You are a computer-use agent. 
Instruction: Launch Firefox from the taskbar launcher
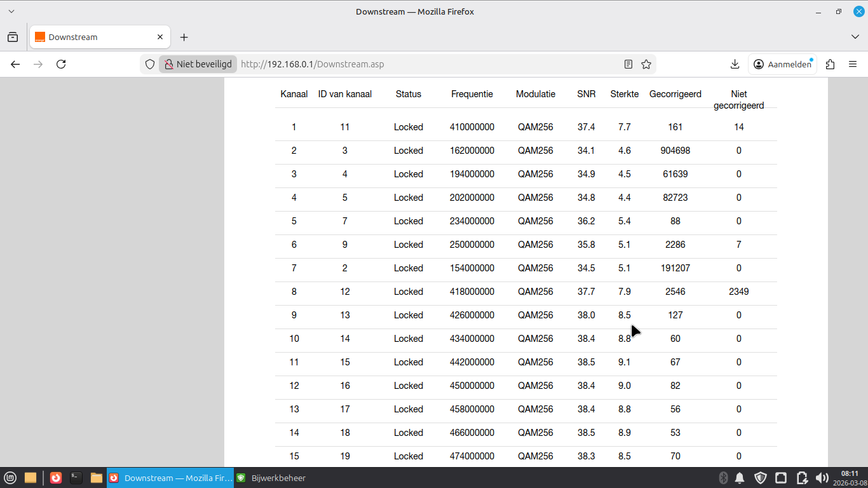pyautogui.click(x=56, y=478)
